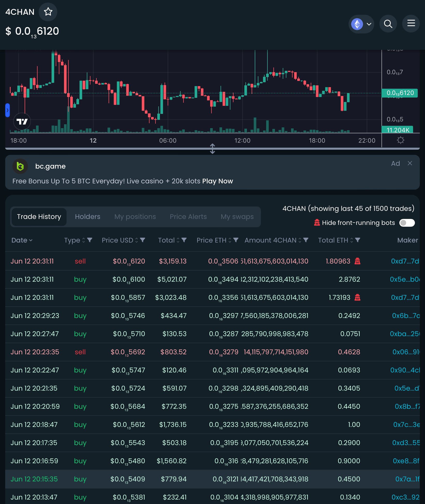Click the 12:00 time axis label

coord(242,141)
